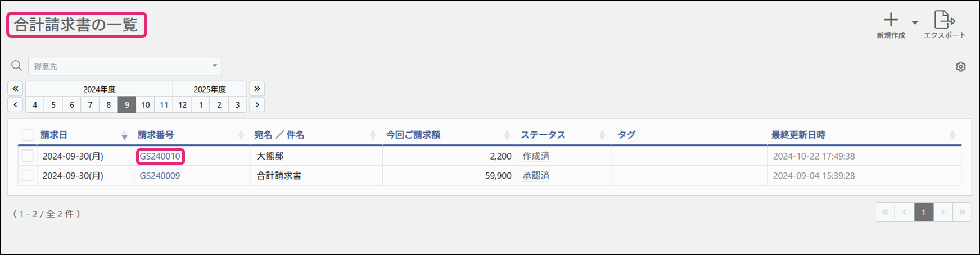Click the magnifying glass search icon
980x255 pixels.
click(17, 66)
